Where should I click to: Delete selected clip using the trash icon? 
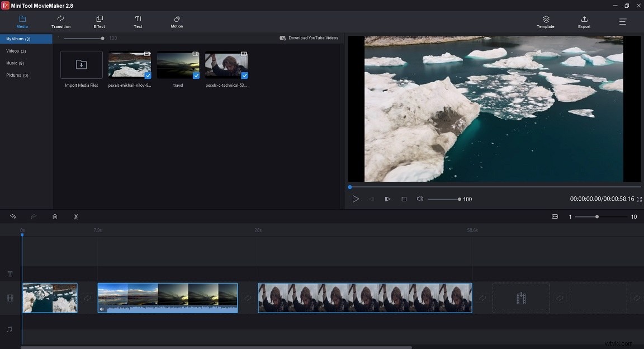(x=55, y=216)
